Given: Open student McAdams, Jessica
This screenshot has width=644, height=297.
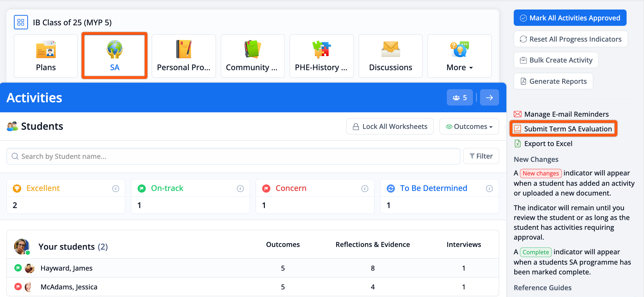Looking at the screenshot, I should pyautogui.click(x=69, y=287).
